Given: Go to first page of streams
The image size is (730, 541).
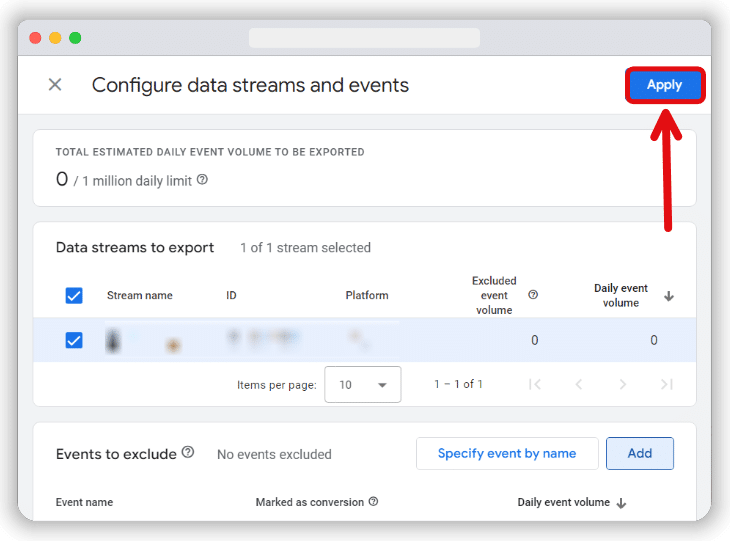Looking at the screenshot, I should pos(535,384).
